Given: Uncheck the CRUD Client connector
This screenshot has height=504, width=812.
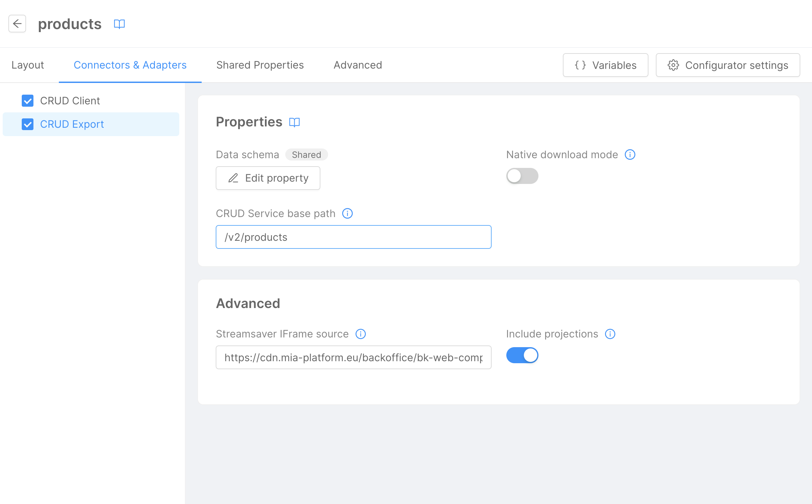Looking at the screenshot, I should [x=28, y=101].
